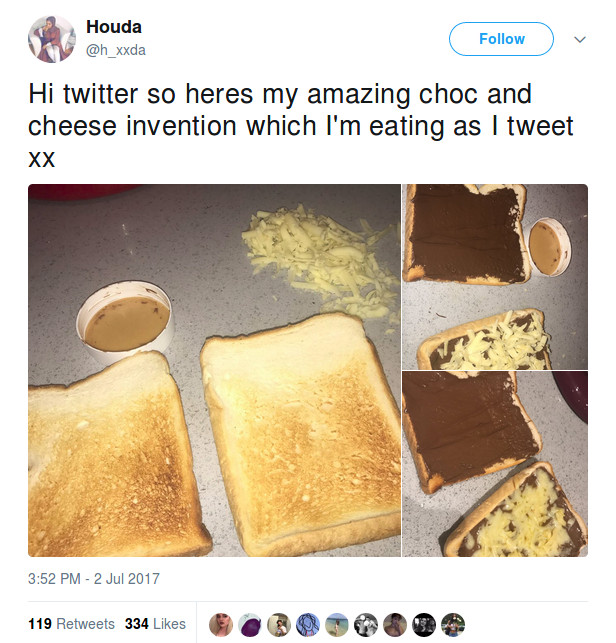Open the Houda display name link
Screen dimensions: 616x643
tap(114, 27)
